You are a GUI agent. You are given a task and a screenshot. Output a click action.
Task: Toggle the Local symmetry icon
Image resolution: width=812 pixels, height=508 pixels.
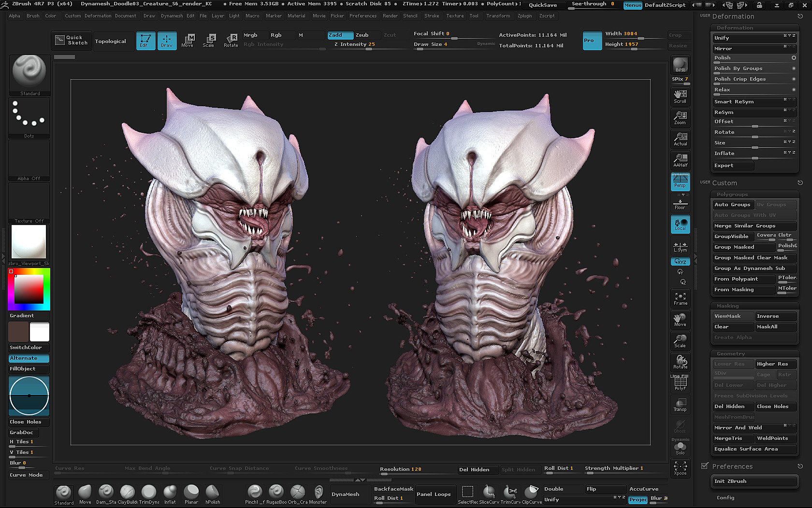pyautogui.click(x=680, y=225)
